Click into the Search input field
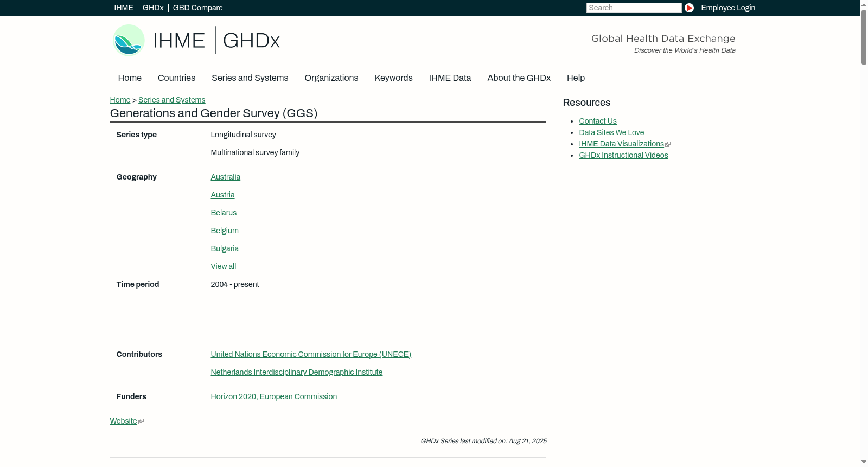Screen dimensions: 868x467 (634, 8)
